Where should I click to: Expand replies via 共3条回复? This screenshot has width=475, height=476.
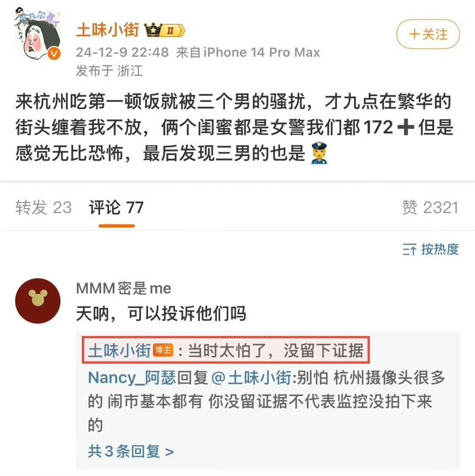click(x=131, y=451)
